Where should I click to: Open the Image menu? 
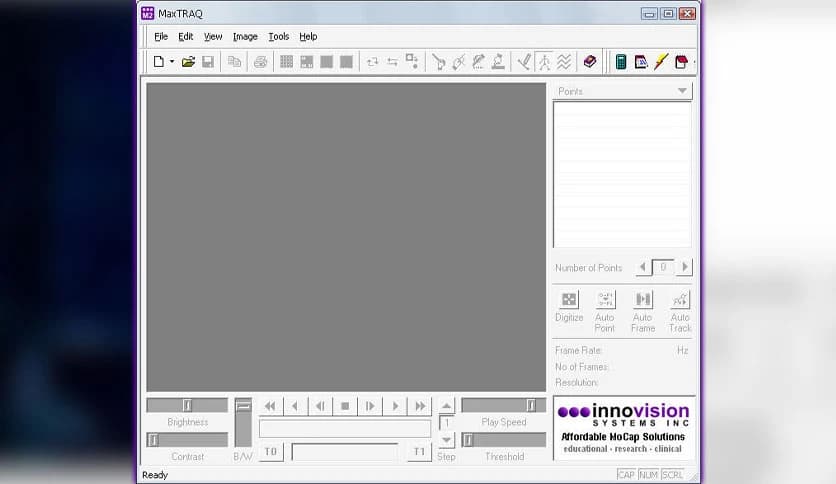point(245,37)
